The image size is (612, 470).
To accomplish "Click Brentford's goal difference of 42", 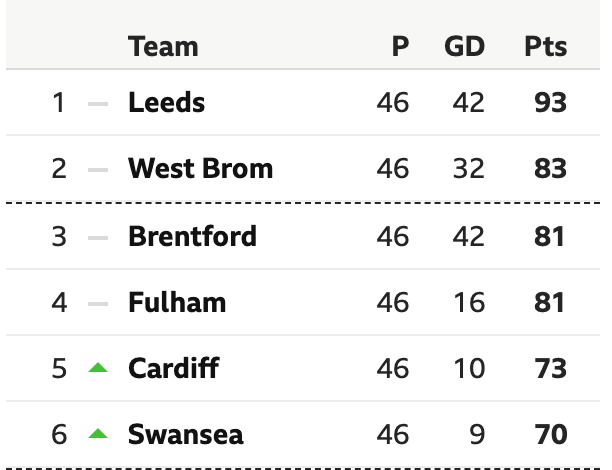I will point(468,236).
